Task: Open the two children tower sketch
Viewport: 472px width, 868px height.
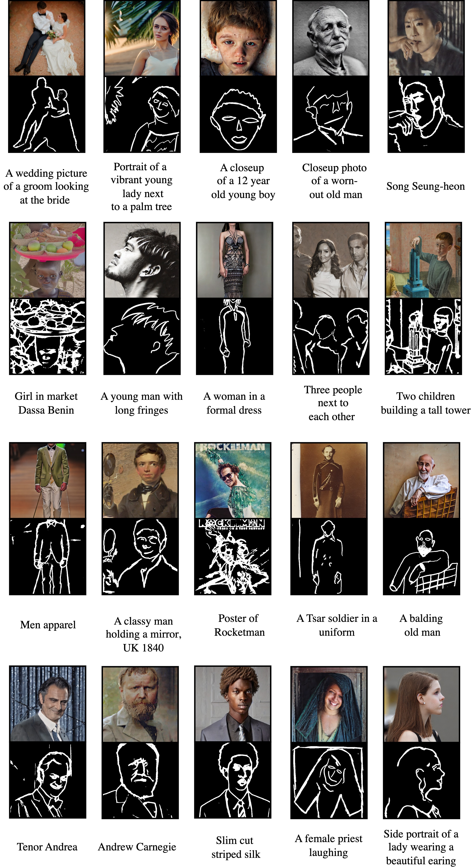Action: tap(423, 337)
